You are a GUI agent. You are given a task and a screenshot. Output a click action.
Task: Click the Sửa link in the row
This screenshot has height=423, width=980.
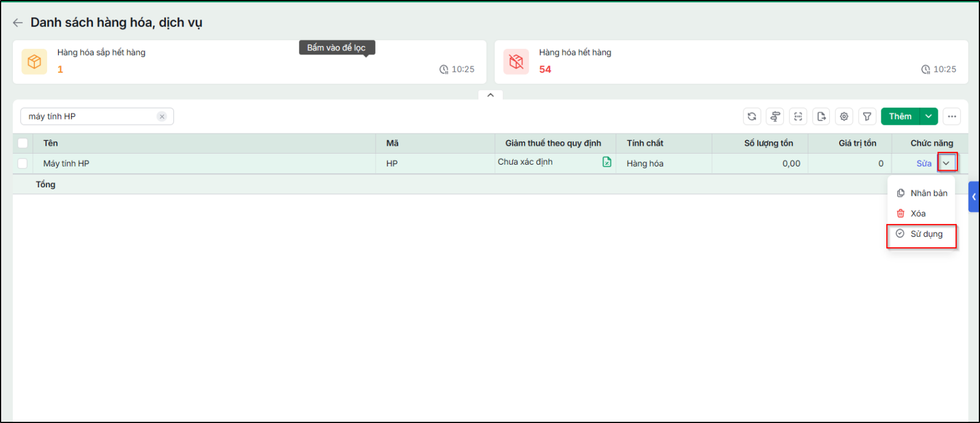click(x=924, y=163)
